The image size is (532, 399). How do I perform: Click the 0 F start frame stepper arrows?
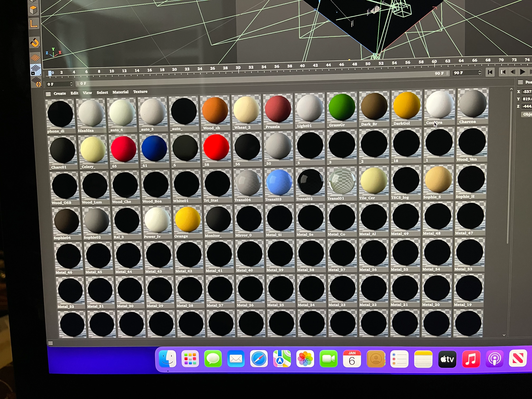pos(71,84)
